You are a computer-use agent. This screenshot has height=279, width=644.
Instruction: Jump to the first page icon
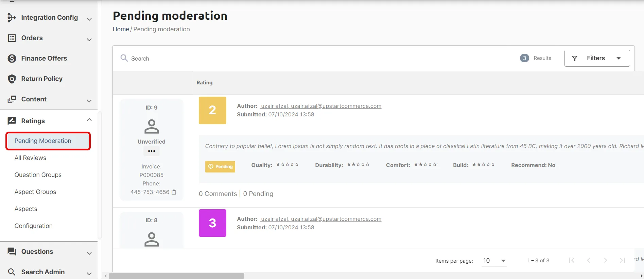point(572,260)
